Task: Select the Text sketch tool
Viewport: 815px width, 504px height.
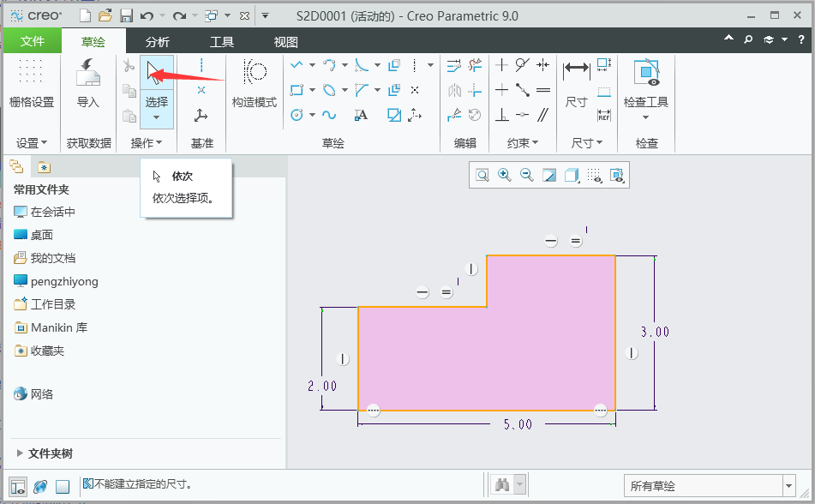Action: click(x=361, y=115)
